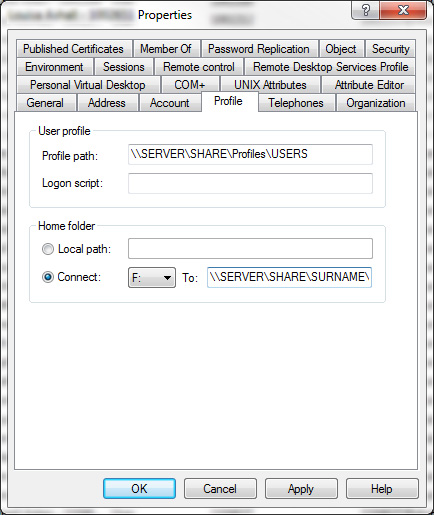Open the F: drive letter dropdown
Viewport: 434px width, 515px height.
[x=152, y=277]
